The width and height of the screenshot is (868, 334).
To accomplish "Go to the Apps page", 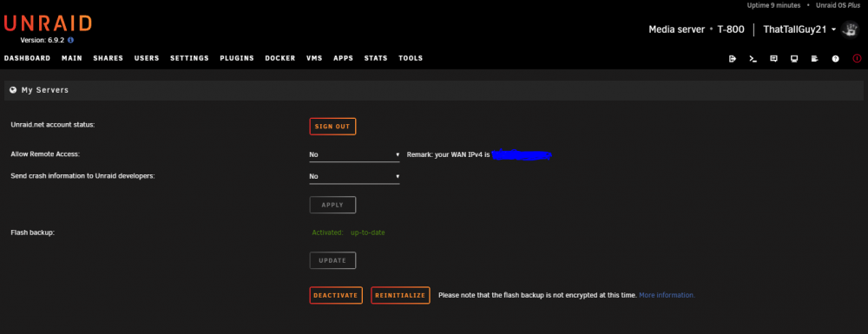I will (343, 58).
